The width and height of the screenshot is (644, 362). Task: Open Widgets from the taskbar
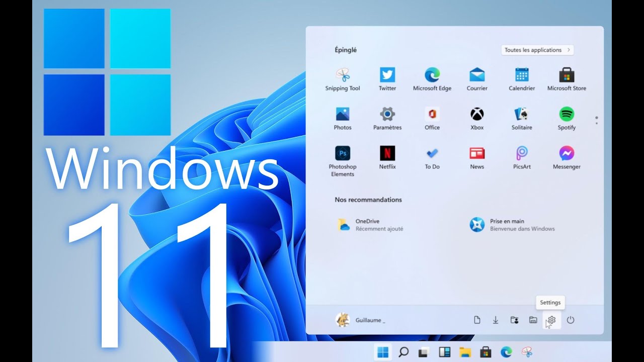(444, 352)
